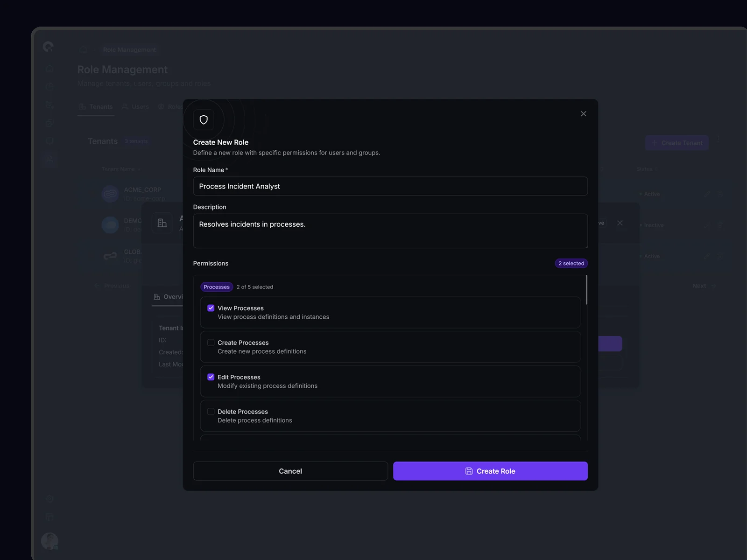Close the Create New Role dialog
The image size is (747, 560).
(583, 114)
